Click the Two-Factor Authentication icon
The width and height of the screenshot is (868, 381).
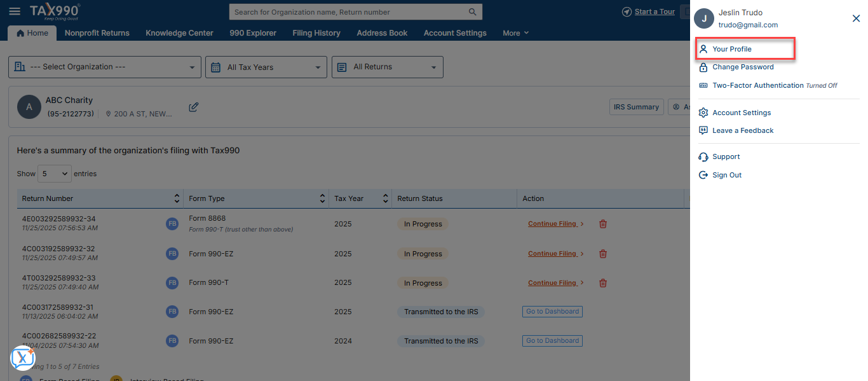(x=703, y=85)
